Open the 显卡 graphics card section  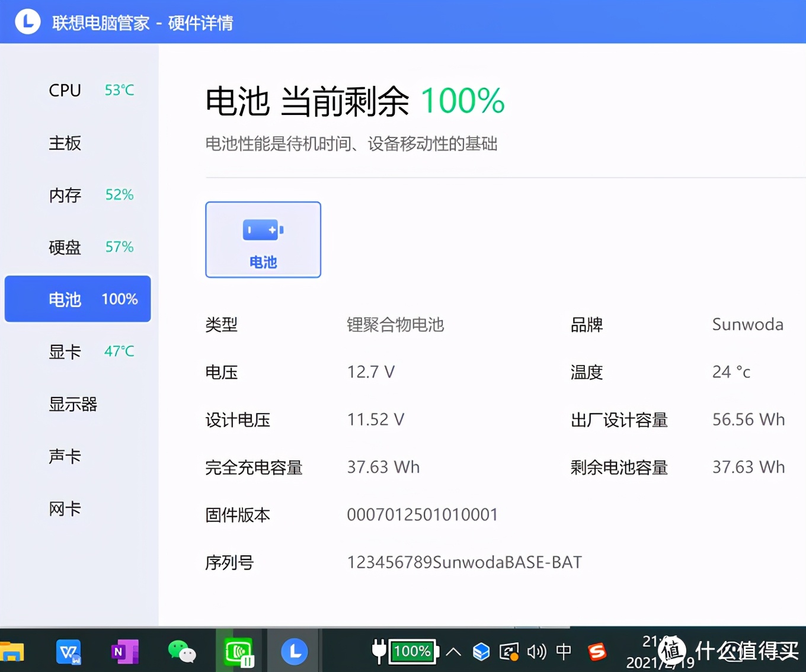(65, 351)
